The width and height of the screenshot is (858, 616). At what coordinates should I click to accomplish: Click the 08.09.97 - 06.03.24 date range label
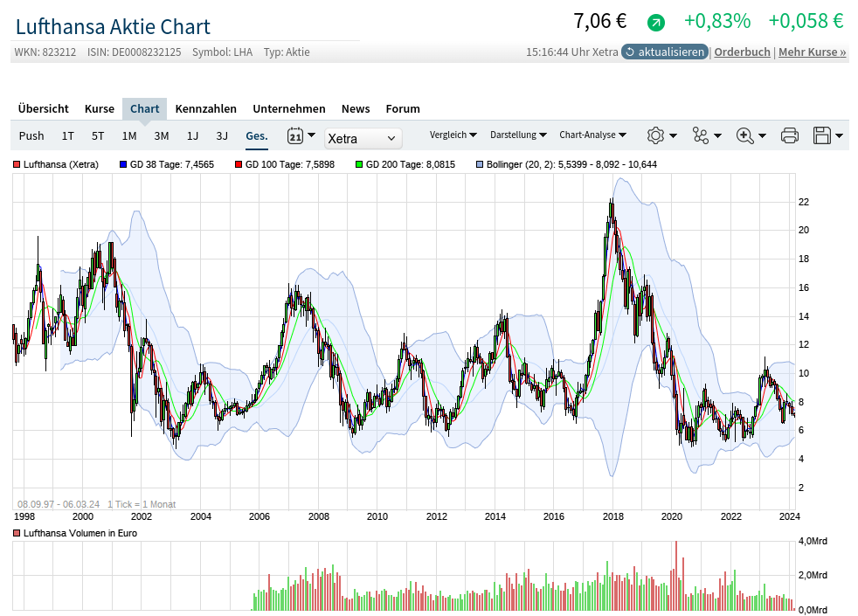tap(59, 504)
